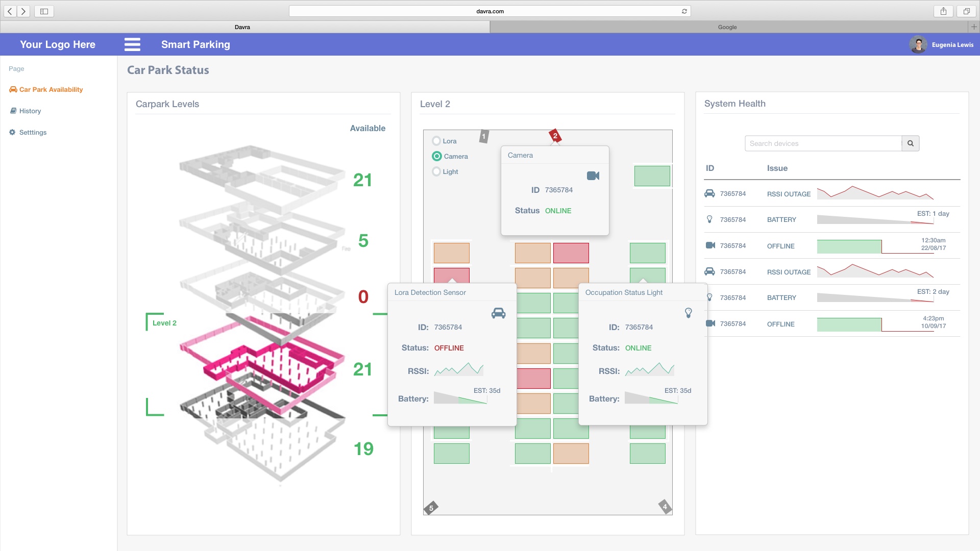Click the davra.com address bar
This screenshot has width=980, height=551.
(490, 11)
